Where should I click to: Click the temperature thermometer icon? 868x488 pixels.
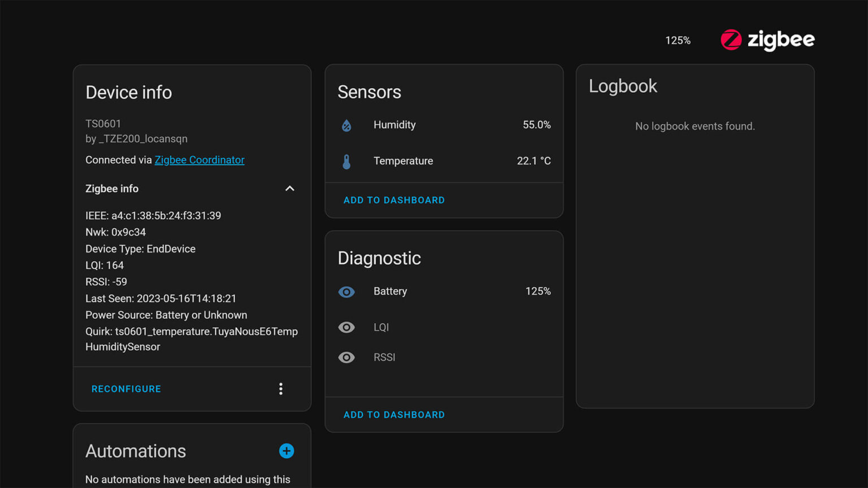[x=346, y=162]
